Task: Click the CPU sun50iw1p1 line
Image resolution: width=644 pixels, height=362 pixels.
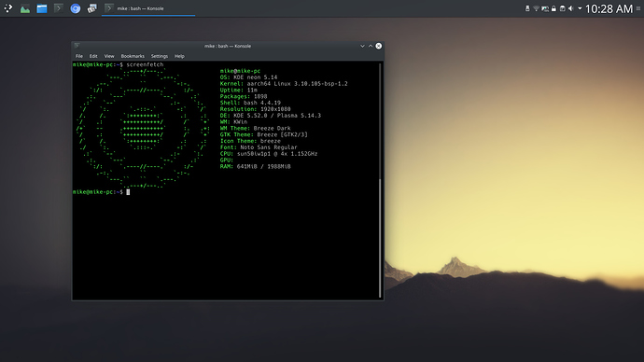Action: point(269,154)
